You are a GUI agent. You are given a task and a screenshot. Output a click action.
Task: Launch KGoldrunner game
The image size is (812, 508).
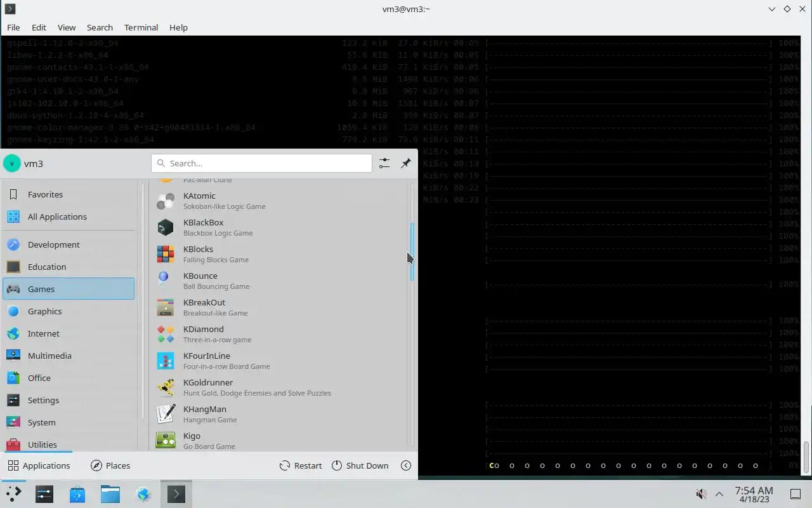click(x=278, y=387)
